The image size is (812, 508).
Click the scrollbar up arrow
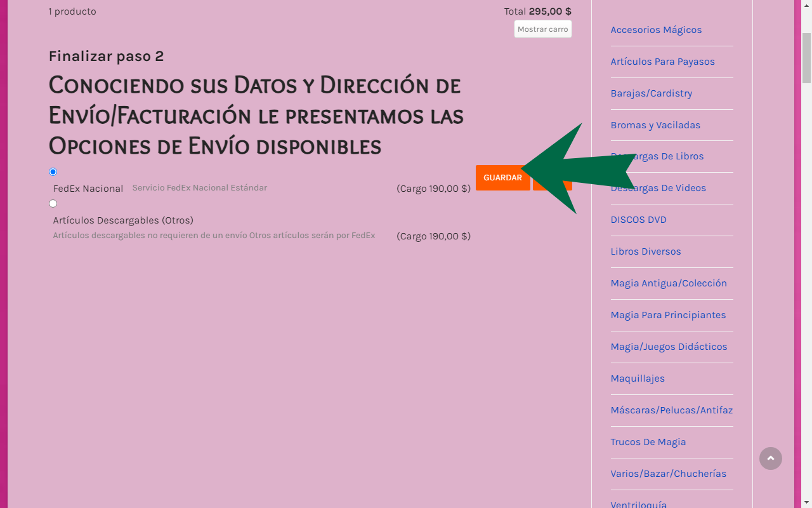[x=807, y=5]
